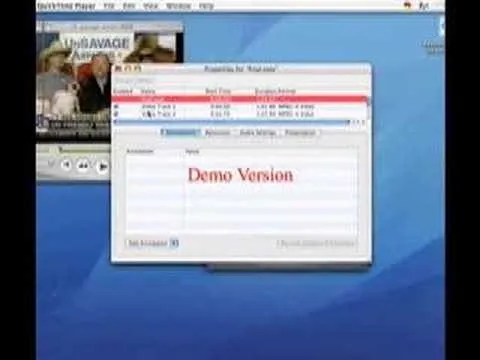
Task: Click the flag input icon in menu bar
Action: click(408, 6)
